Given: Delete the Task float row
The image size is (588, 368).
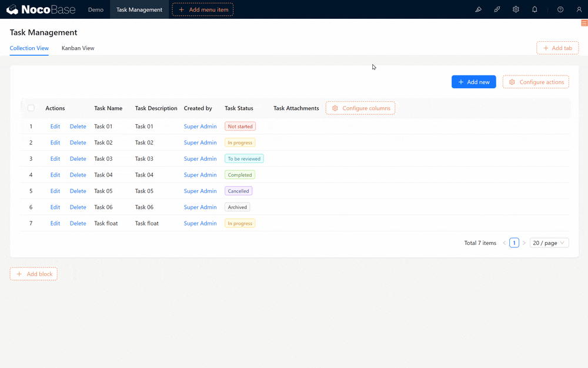Looking at the screenshot, I should tap(78, 223).
